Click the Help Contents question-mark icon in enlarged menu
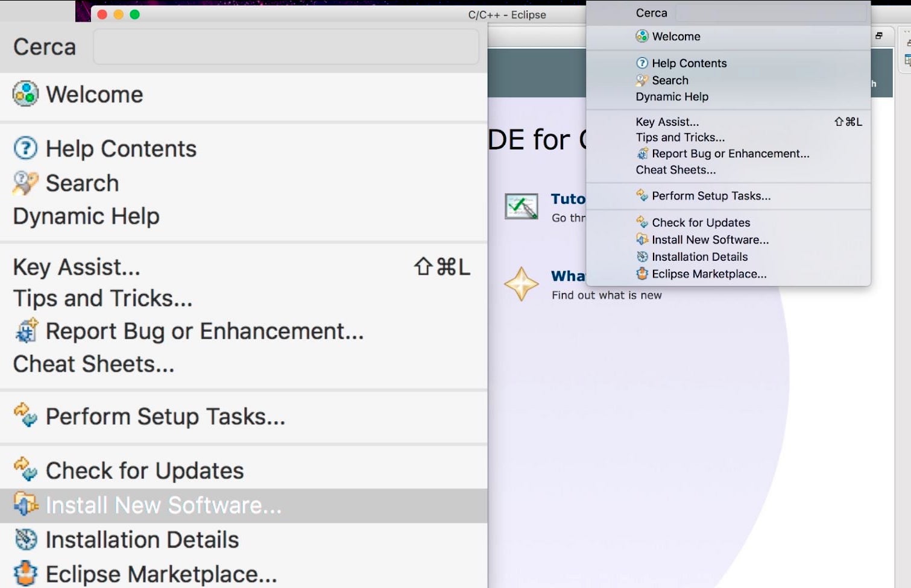The width and height of the screenshot is (911, 588). tap(25, 148)
